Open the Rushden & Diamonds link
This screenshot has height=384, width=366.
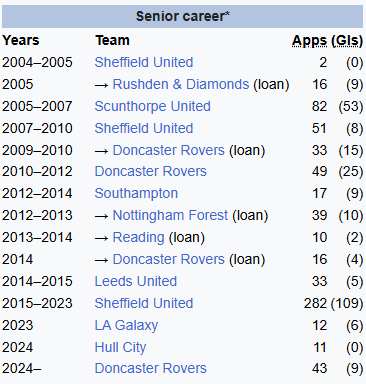[181, 84]
